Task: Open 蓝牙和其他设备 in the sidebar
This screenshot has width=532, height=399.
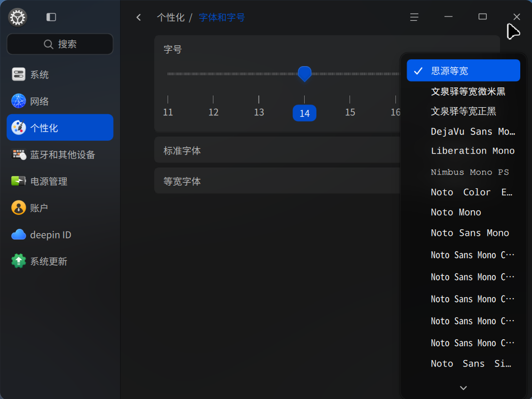Action: (60, 154)
